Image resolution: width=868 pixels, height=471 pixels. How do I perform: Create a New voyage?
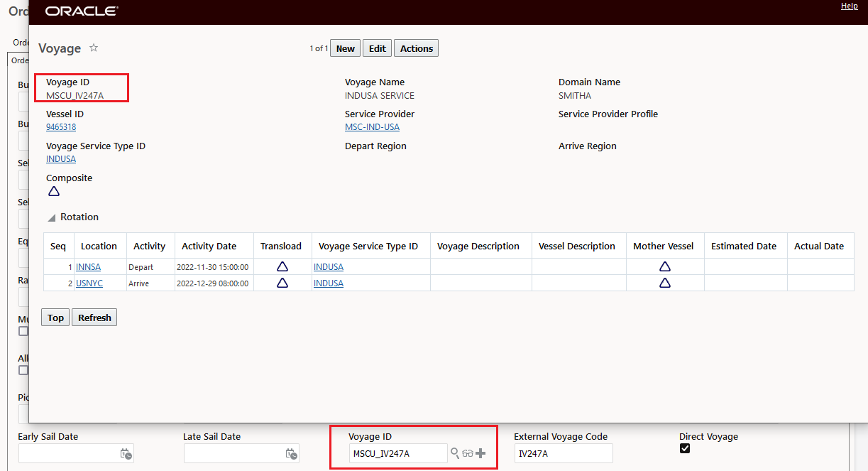(x=346, y=48)
